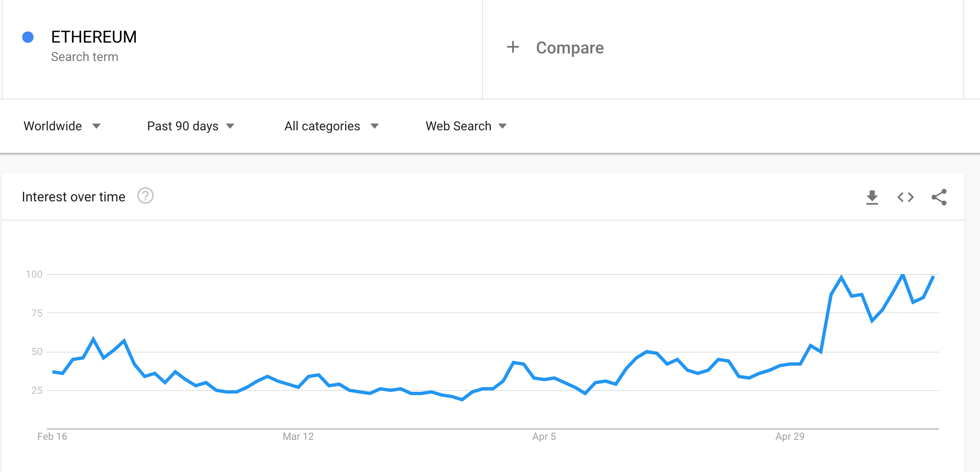
Task: Open the Past 90 days dropdown
Action: pos(190,126)
